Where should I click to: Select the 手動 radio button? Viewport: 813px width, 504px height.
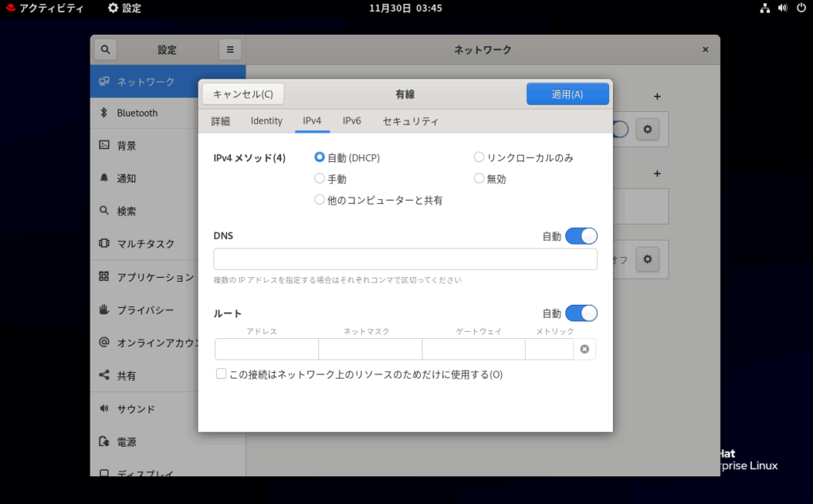pos(320,179)
